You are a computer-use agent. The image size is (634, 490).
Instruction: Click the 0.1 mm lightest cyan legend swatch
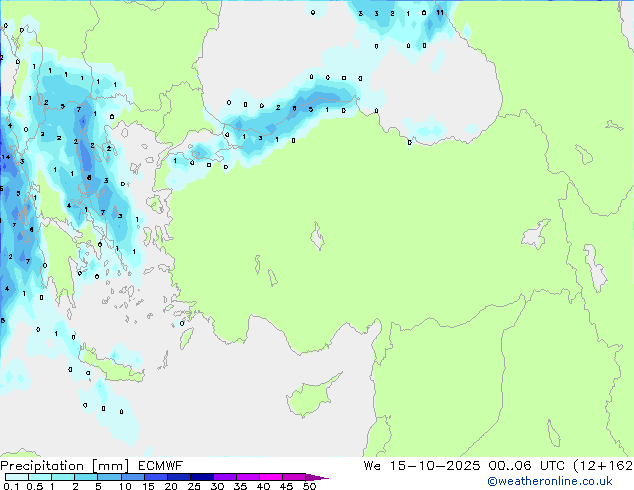pos(17,477)
